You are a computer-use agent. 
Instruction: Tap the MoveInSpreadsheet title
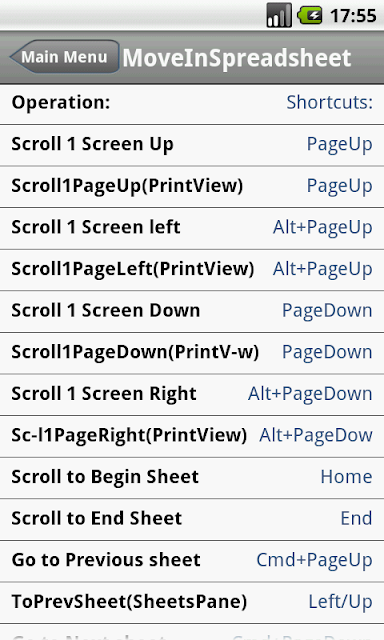coord(237,58)
